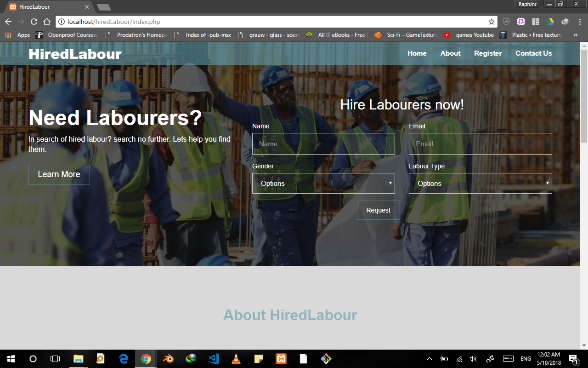Click the address bar URL
Viewport: 588px width, 368px height.
coord(114,22)
